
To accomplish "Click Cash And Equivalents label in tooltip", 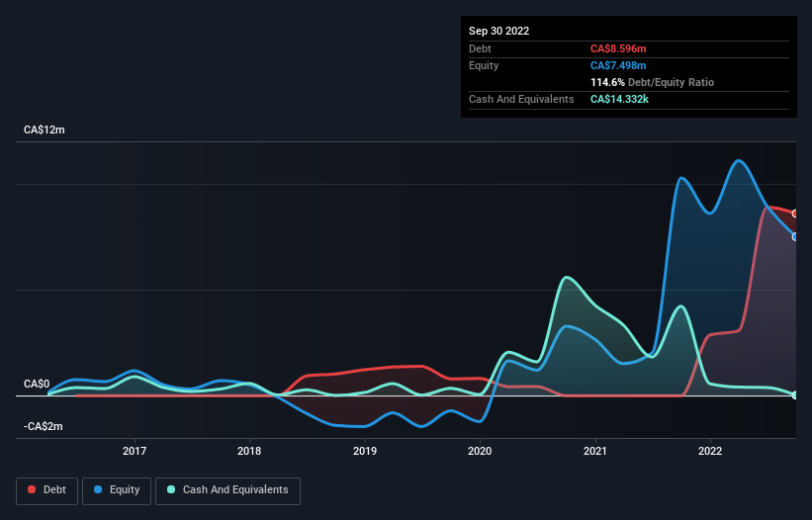I will (x=521, y=99).
